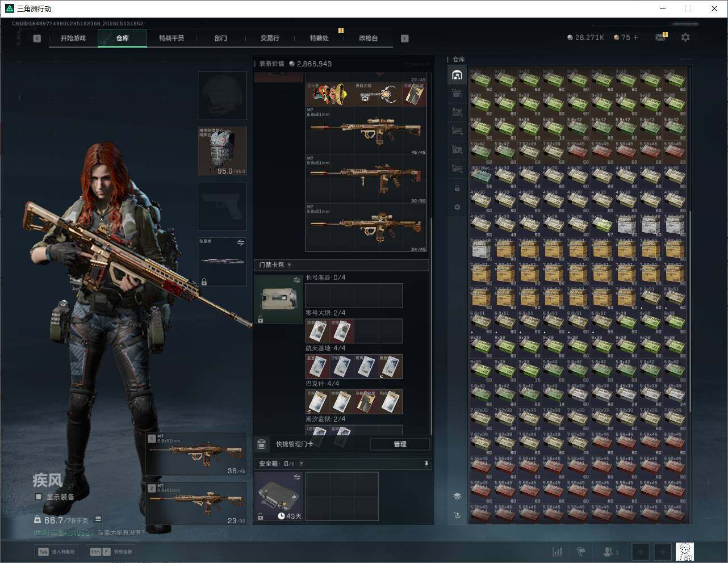Viewport: 728px width, 563px height.
Task: Click the empty helmet equipment slot
Action: tap(223, 95)
